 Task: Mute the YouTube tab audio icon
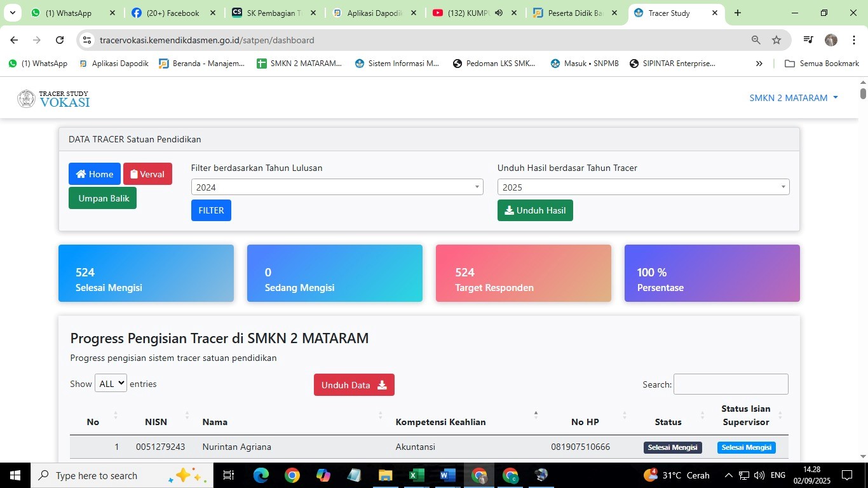499,13
